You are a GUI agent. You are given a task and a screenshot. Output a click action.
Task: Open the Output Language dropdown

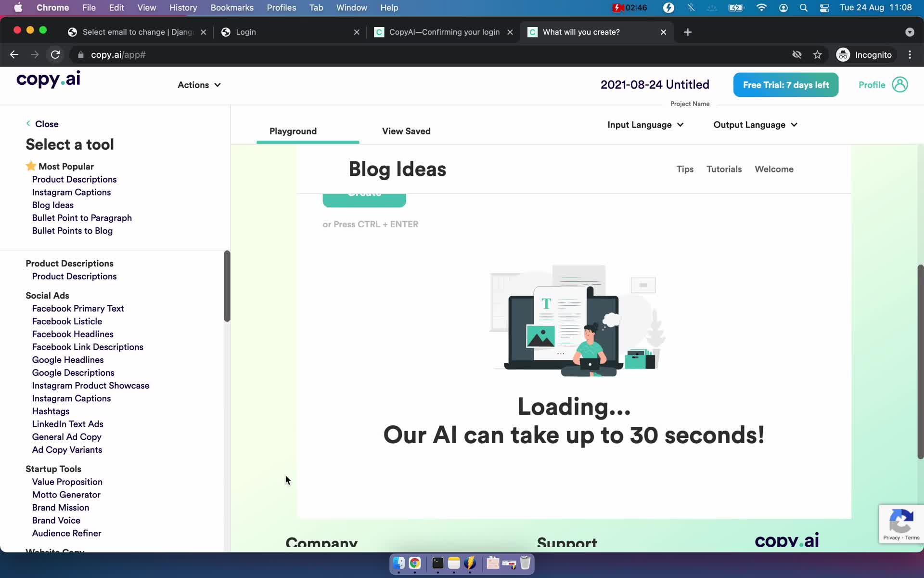click(x=755, y=125)
